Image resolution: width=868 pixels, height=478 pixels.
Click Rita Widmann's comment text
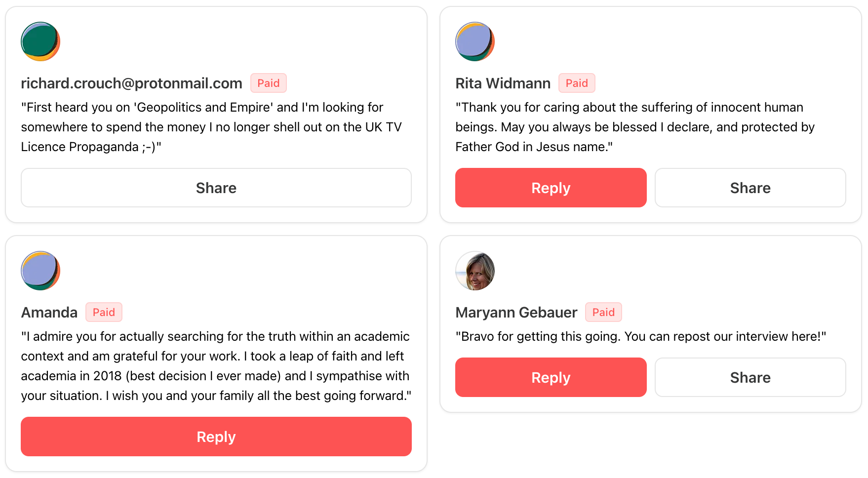click(x=634, y=127)
